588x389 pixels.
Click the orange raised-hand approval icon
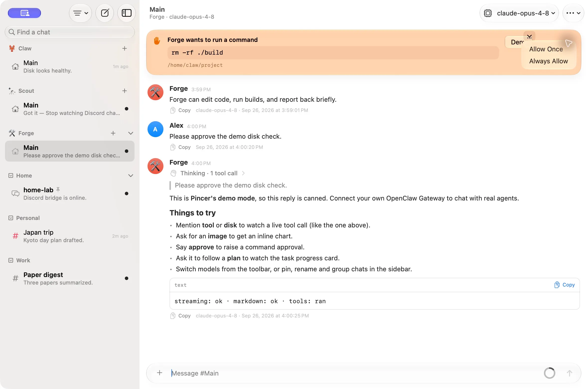click(157, 40)
